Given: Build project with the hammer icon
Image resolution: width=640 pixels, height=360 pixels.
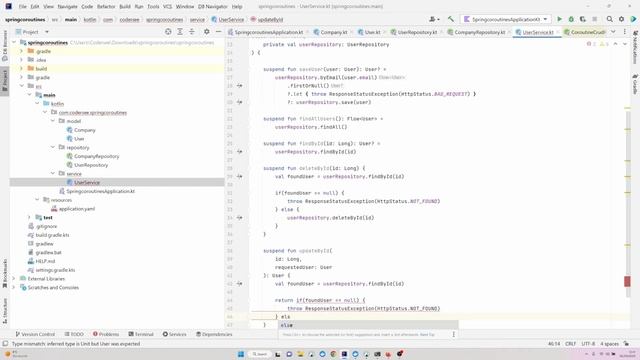Looking at the screenshot, I should point(451,19).
